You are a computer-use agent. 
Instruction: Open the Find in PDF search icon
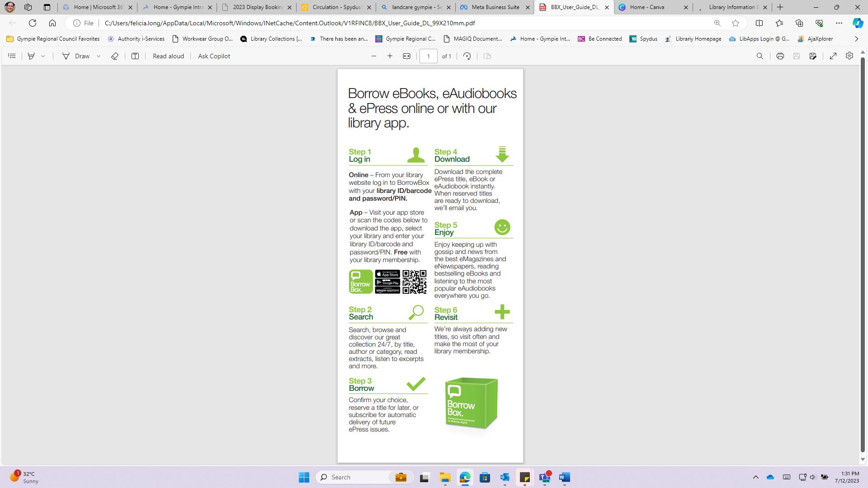coord(759,56)
